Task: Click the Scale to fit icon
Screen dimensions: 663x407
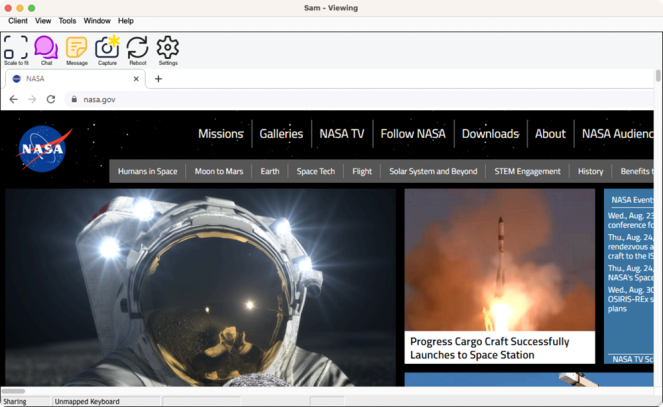Action: click(15, 47)
